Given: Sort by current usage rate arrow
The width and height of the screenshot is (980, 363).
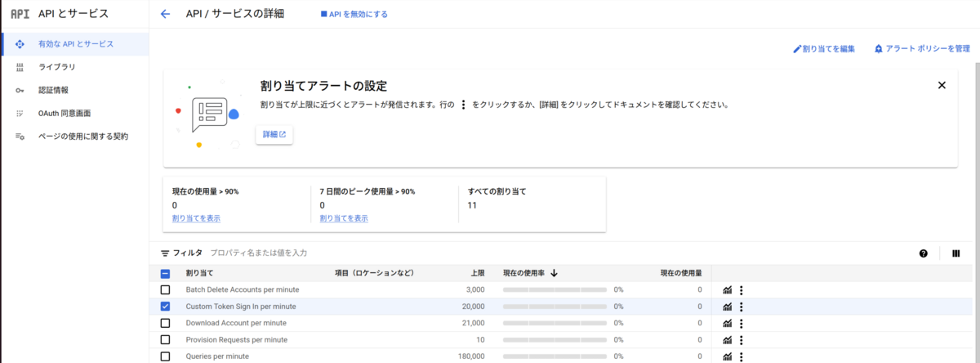Looking at the screenshot, I should [555, 273].
